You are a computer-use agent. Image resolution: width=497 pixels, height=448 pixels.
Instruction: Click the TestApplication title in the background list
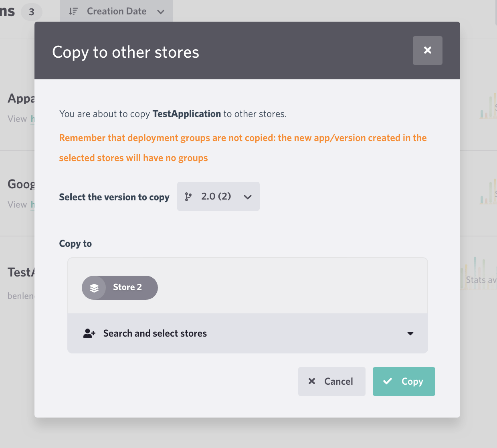pyautogui.click(x=19, y=272)
